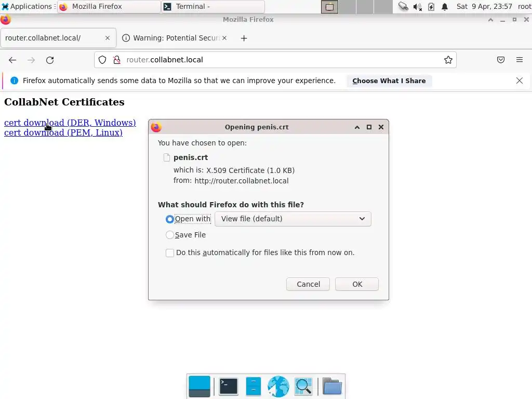This screenshot has width=532, height=399.
Task: Open the Firefox hamburger menu
Action: 520,60
